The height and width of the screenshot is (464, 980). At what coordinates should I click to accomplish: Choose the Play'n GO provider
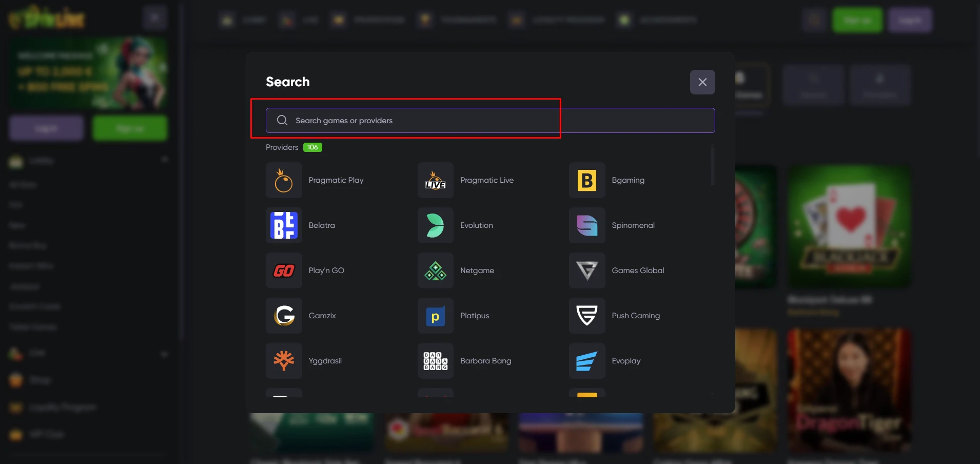coord(305,270)
